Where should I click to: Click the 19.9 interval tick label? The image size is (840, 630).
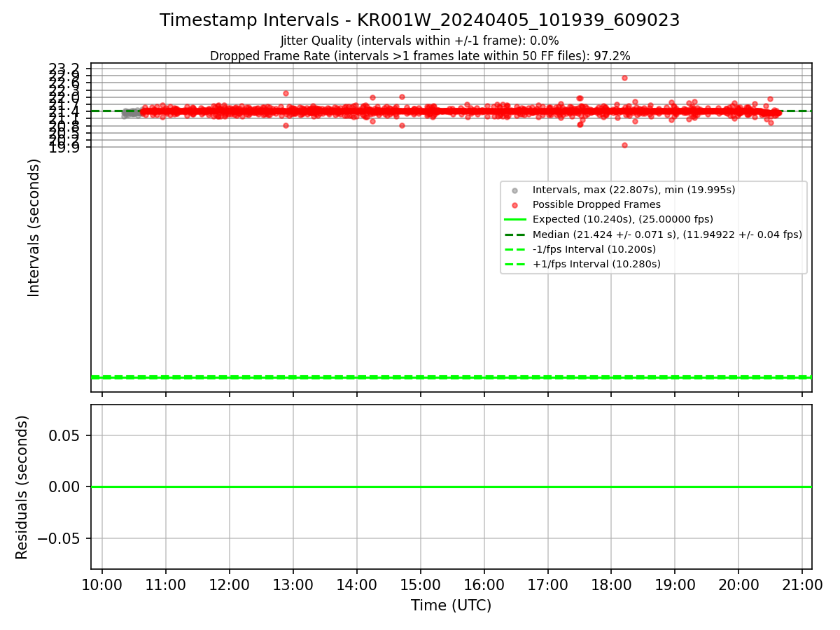point(65,147)
